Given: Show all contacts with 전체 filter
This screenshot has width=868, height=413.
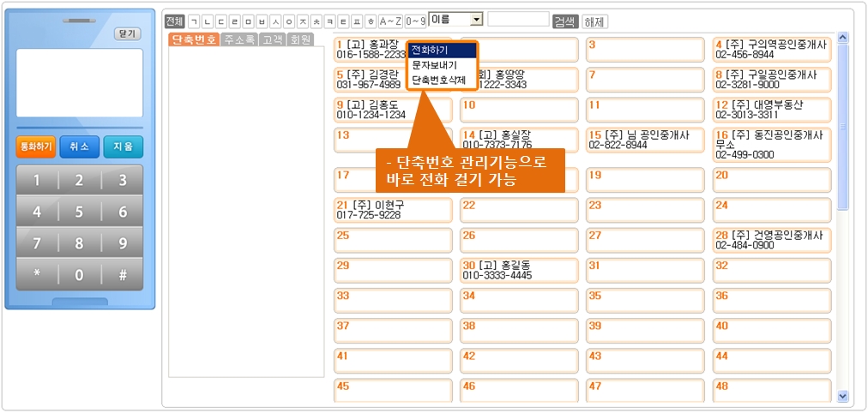Looking at the screenshot, I should (174, 21).
